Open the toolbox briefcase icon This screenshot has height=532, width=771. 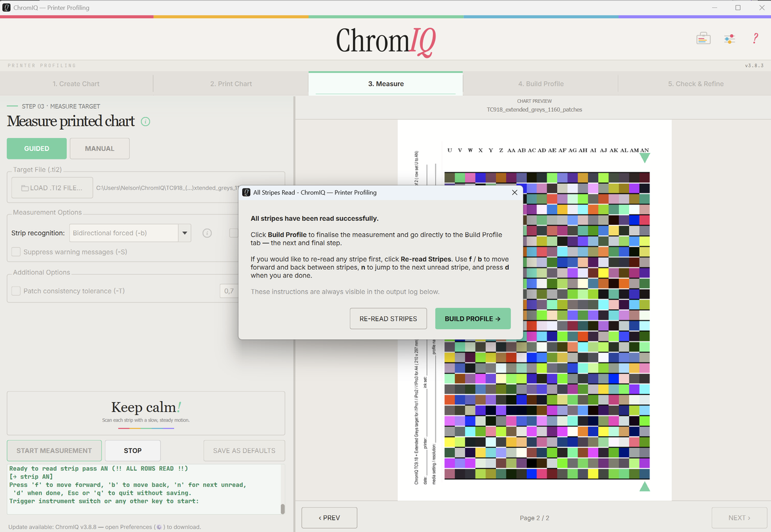click(704, 39)
